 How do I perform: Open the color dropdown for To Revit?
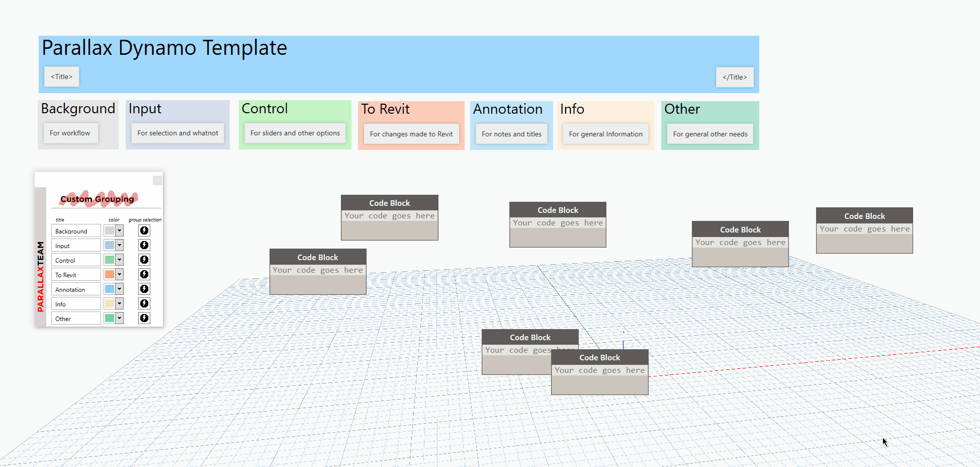120,274
